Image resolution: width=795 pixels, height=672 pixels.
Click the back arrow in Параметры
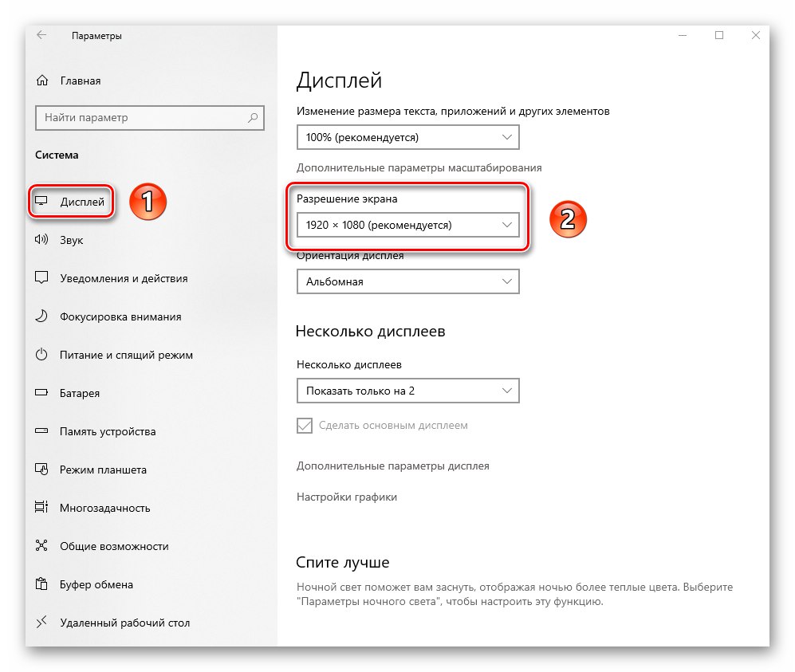tap(41, 35)
